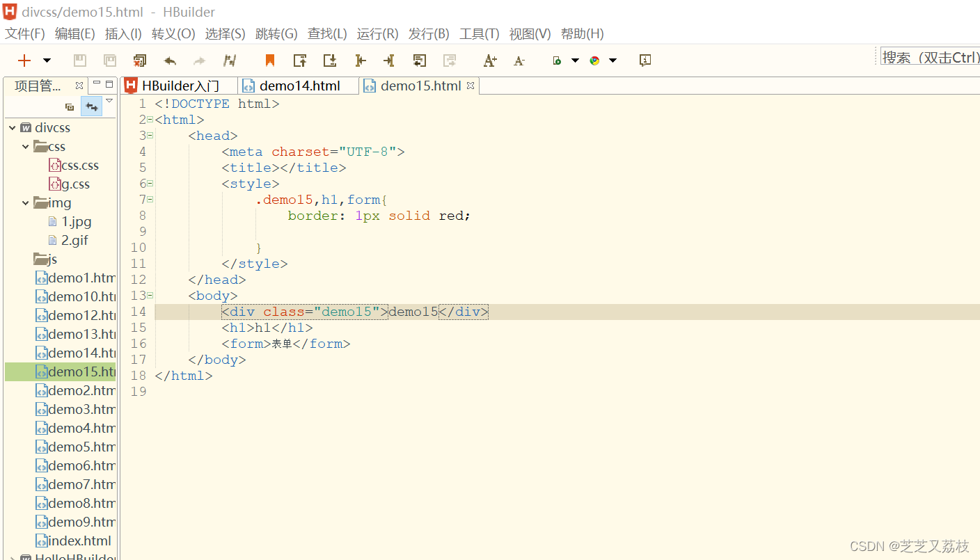
Task: Open the 工具(T) menu
Action: coord(480,33)
